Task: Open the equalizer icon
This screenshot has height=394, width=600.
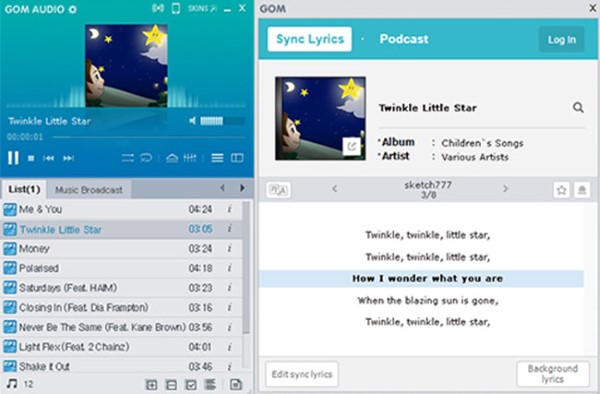Action: 190,158
